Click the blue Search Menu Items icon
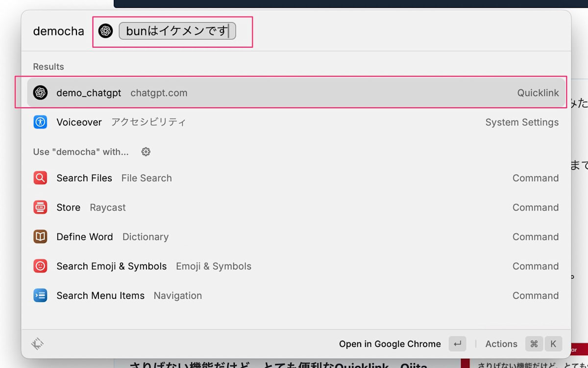 pyautogui.click(x=40, y=296)
